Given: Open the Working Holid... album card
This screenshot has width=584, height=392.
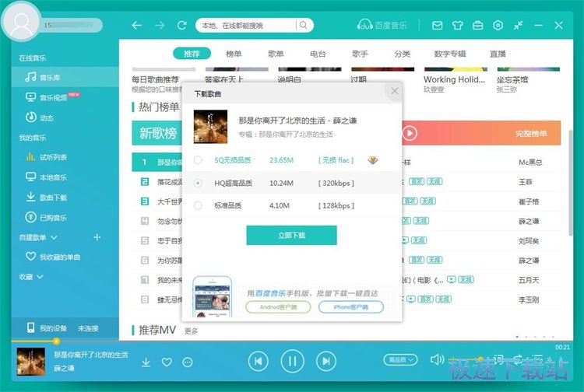Looking at the screenshot, I should click(456, 80).
